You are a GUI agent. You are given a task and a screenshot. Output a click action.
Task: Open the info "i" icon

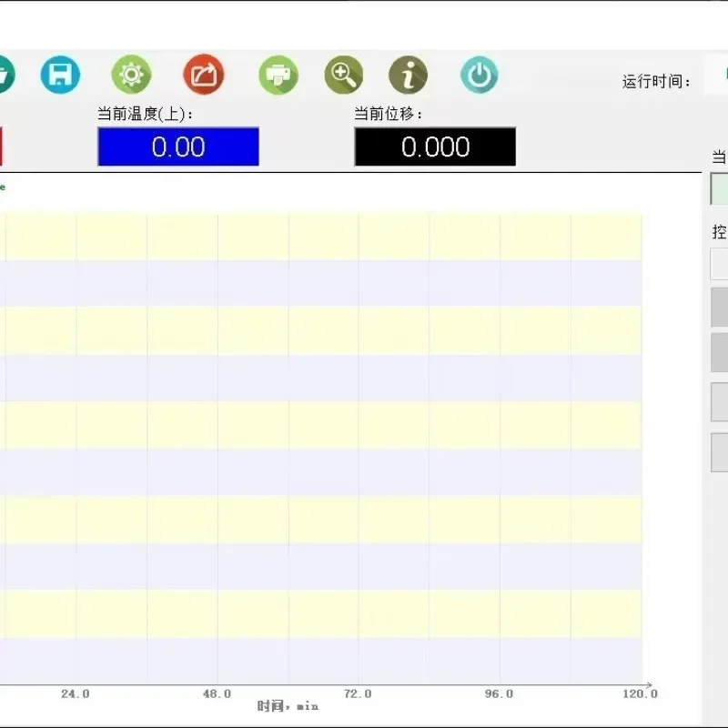tap(408, 75)
